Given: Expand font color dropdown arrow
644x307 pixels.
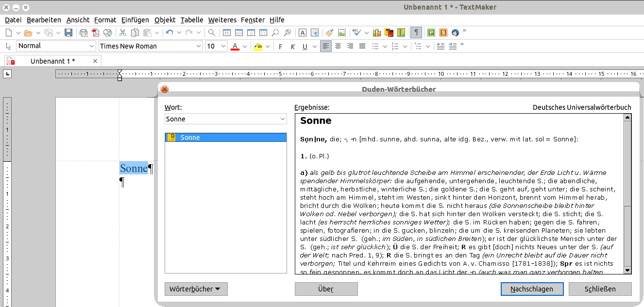Looking at the screenshot, I should click(245, 47).
